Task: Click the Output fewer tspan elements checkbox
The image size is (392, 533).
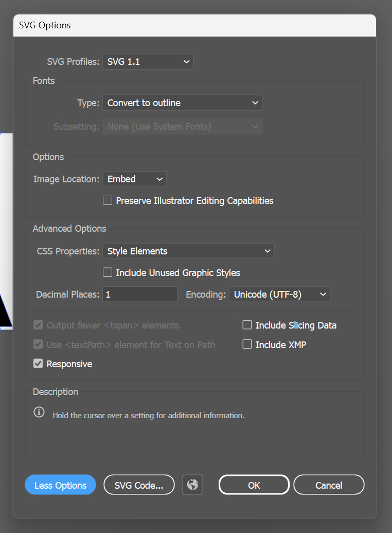Action: [x=38, y=325]
